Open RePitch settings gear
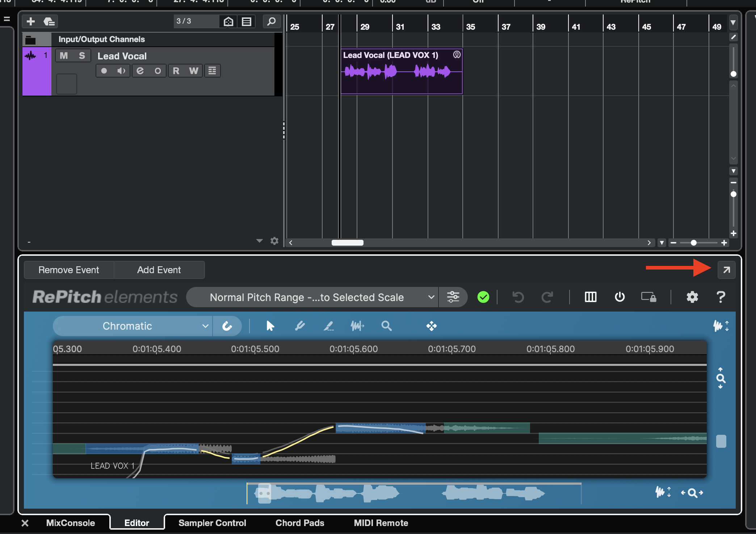 tap(692, 297)
